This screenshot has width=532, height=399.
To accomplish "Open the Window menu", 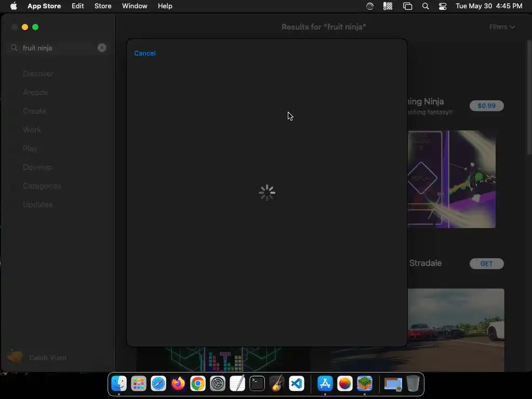I will [x=135, y=6].
